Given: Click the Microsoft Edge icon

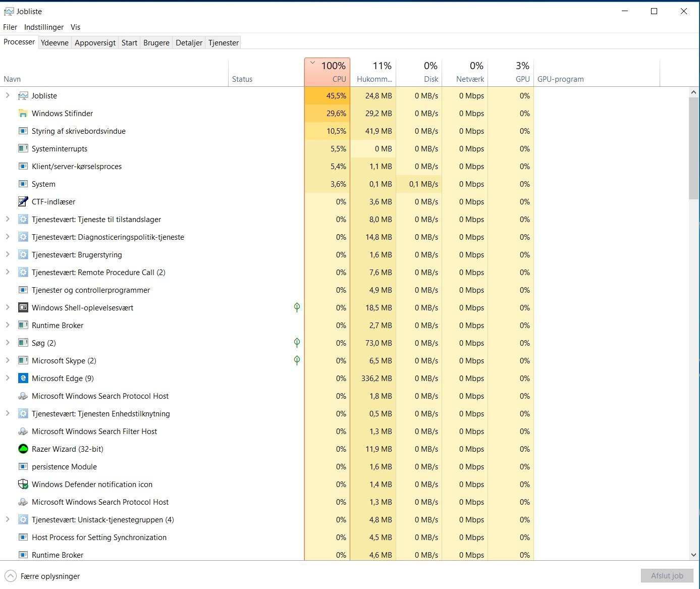Looking at the screenshot, I should 23,379.
